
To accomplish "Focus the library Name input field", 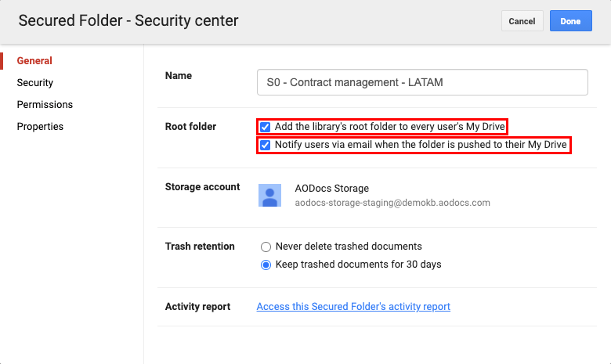I will click(x=422, y=82).
